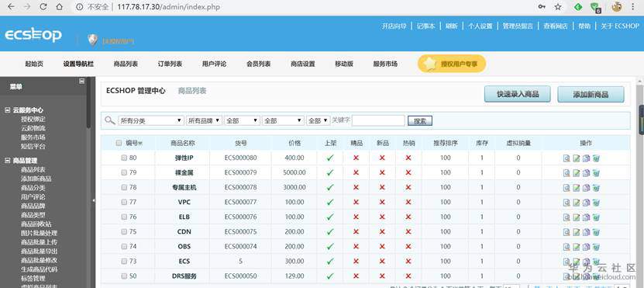This screenshot has height=288, width=644.
Task: Sort the table by 编号 column header
Action: 134,143
